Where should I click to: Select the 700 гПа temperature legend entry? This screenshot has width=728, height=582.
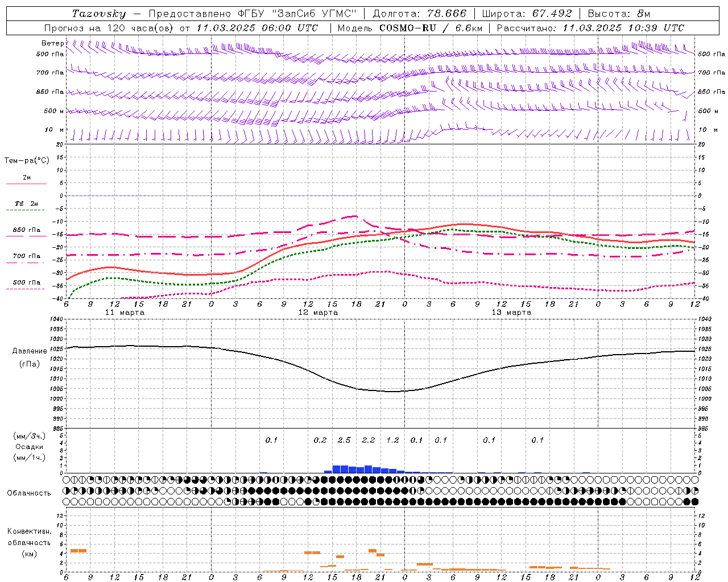27,256
